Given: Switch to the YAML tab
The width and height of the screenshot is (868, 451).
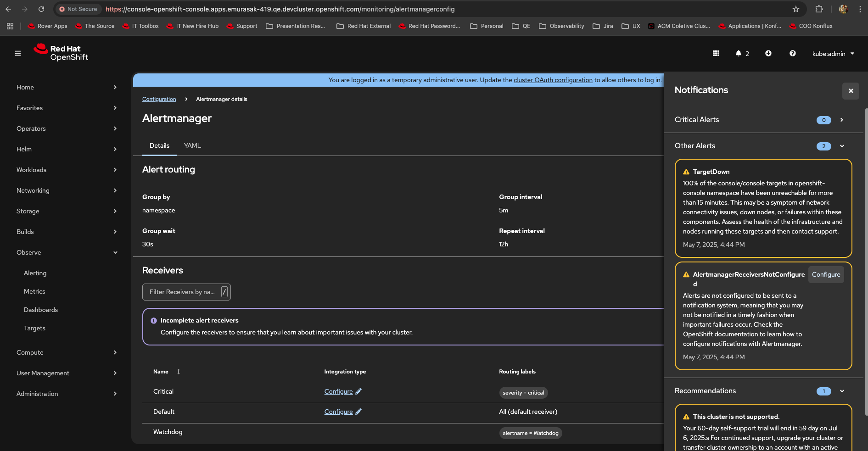Looking at the screenshot, I should pyautogui.click(x=192, y=145).
